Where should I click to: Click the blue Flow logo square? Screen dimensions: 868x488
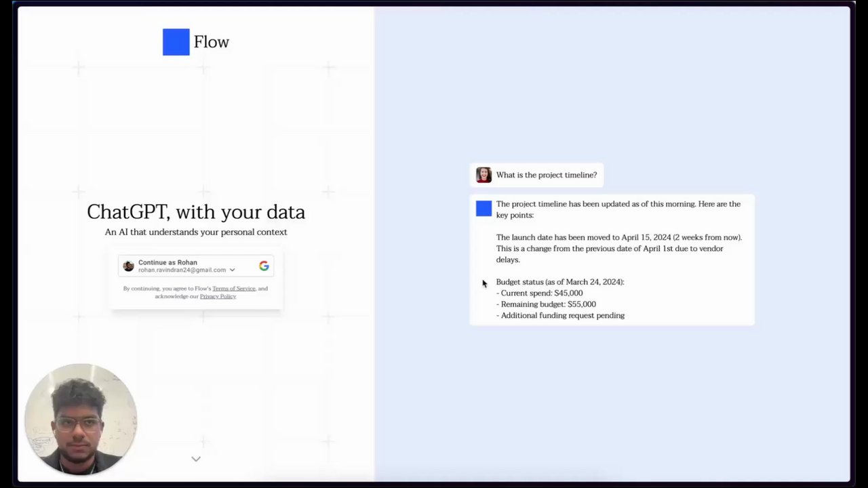176,42
